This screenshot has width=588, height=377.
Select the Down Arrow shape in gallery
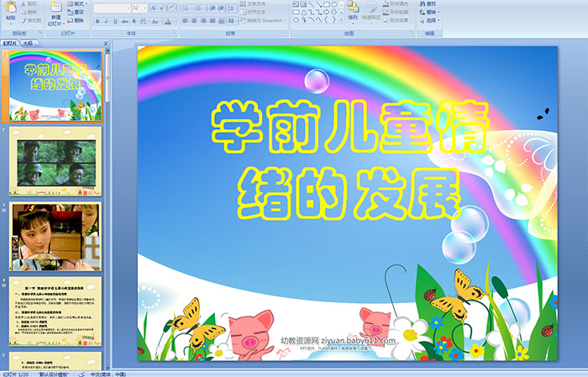tap(333, 13)
